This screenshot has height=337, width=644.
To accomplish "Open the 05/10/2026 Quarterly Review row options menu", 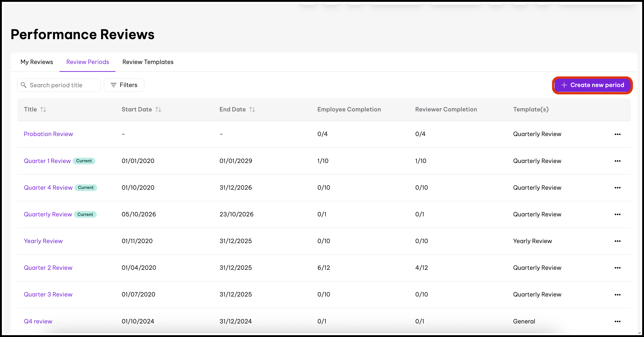I will click(x=617, y=215).
